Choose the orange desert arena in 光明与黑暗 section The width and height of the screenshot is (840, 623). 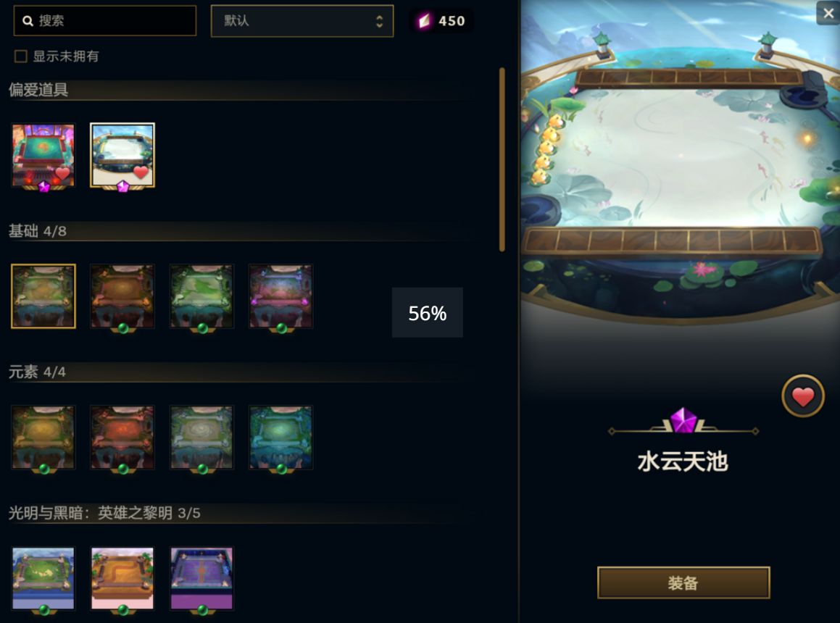click(122, 579)
